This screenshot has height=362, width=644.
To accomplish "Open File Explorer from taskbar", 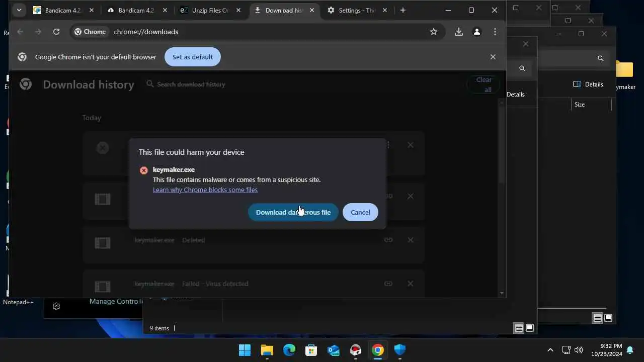I will 267,350.
